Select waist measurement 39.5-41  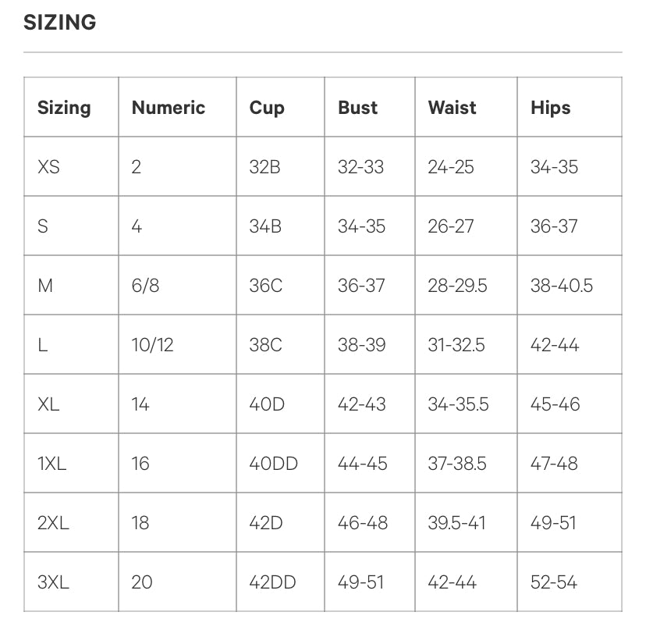[456, 522]
